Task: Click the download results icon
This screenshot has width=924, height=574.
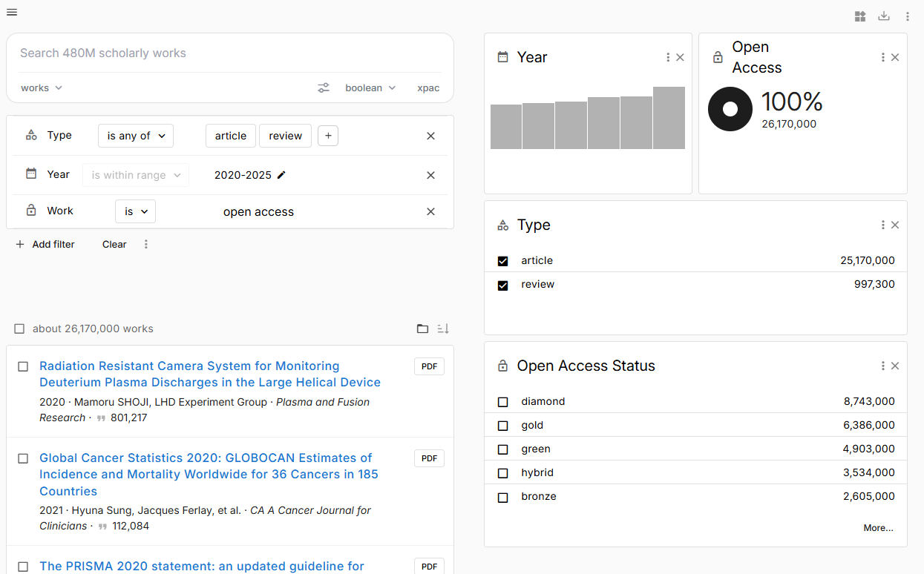Action: (884, 16)
